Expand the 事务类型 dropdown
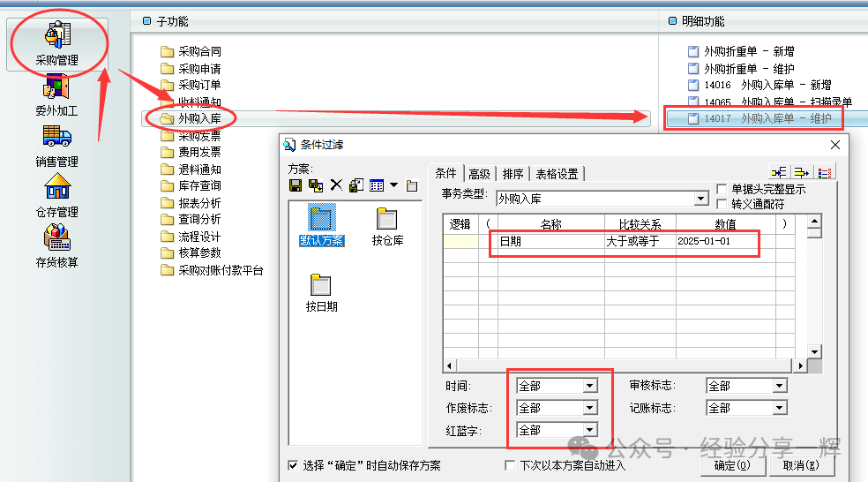Image resolution: width=868 pixels, height=482 pixels. coord(701,199)
